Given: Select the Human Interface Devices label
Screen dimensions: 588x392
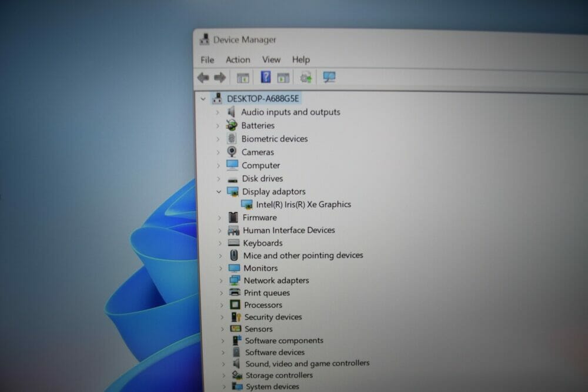Looking at the screenshot, I should [x=289, y=230].
